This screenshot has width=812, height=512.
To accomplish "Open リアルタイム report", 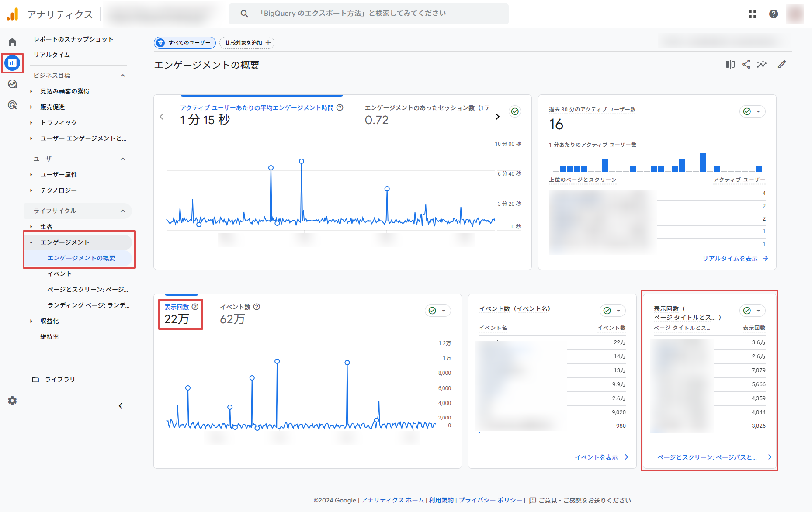I will tap(52, 55).
